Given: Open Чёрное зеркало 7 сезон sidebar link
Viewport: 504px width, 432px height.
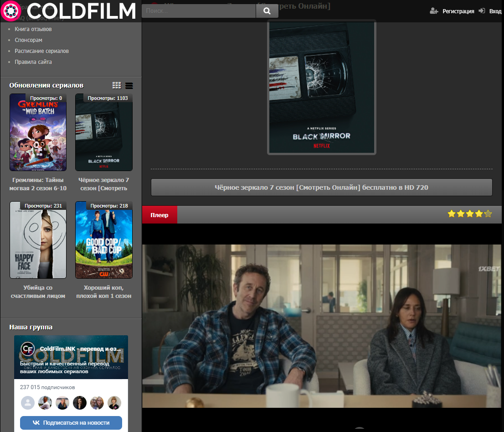Looking at the screenshot, I should [x=104, y=184].
